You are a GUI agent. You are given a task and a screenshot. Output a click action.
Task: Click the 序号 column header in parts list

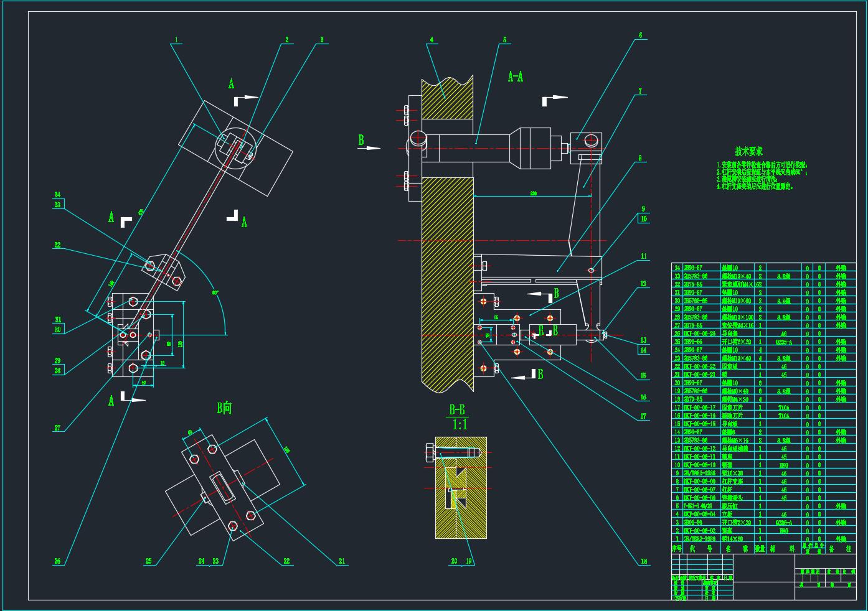pyautogui.click(x=677, y=549)
